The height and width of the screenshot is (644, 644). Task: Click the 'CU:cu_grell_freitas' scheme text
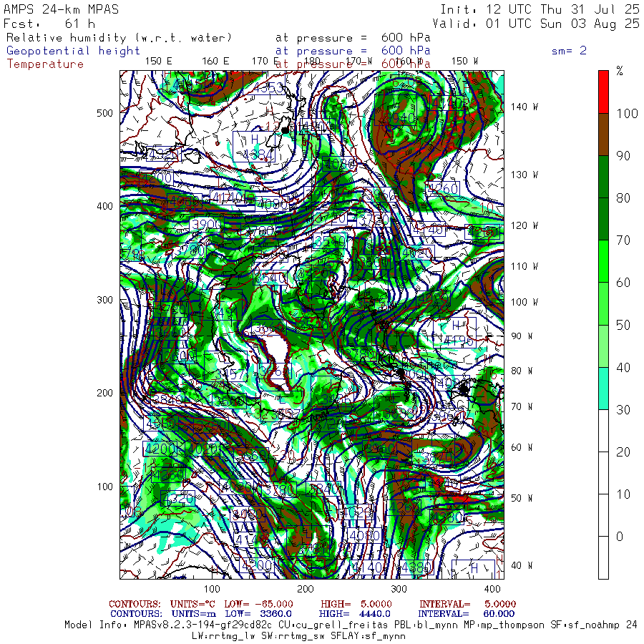pyautogui.click(x=333, y=625)
